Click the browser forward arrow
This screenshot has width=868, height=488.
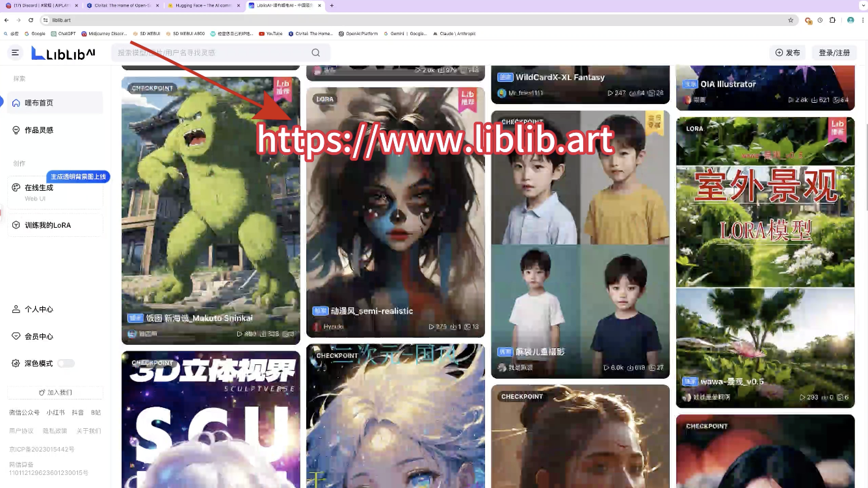[18, 20]
